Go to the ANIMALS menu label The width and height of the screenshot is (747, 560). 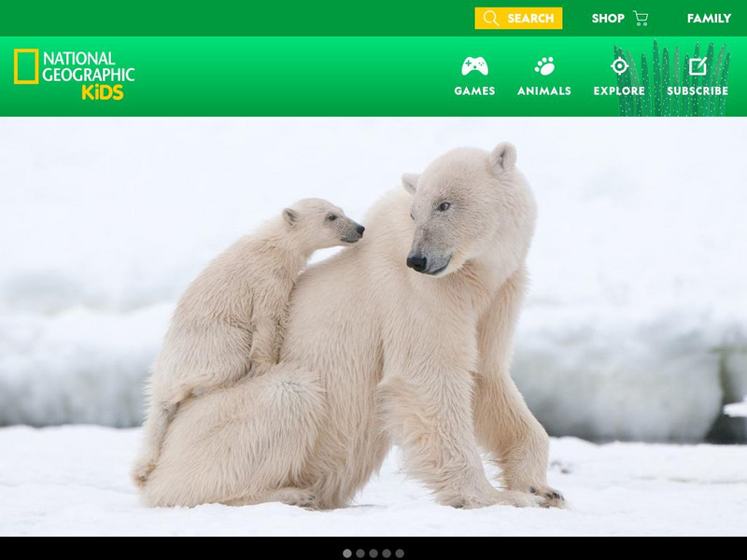click(544, 91)
